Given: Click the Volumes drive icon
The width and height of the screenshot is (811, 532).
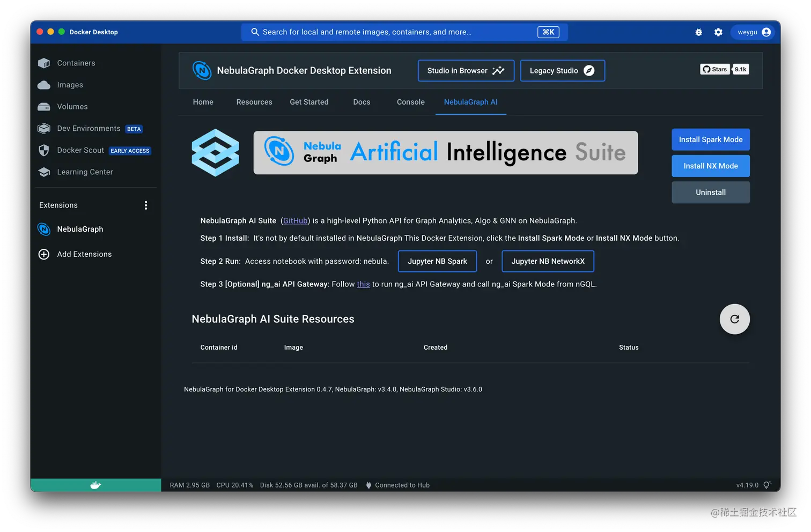Looking at the screenshot, I should pos(44,107).
